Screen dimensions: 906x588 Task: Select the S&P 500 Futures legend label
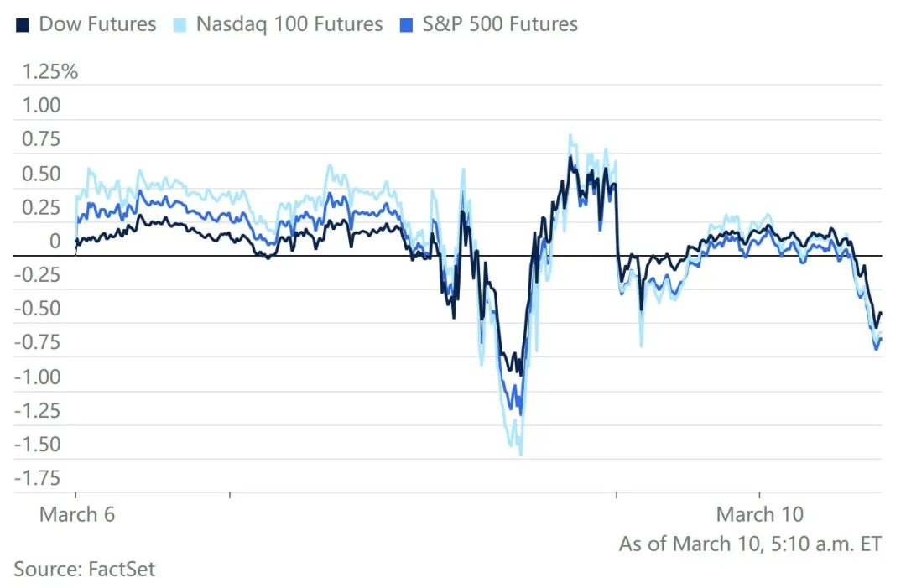click(x=500, y=24)
